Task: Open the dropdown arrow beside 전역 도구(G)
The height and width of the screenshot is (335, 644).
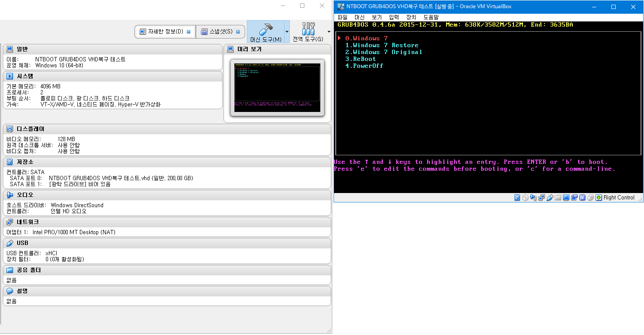Action: point(329,32)
